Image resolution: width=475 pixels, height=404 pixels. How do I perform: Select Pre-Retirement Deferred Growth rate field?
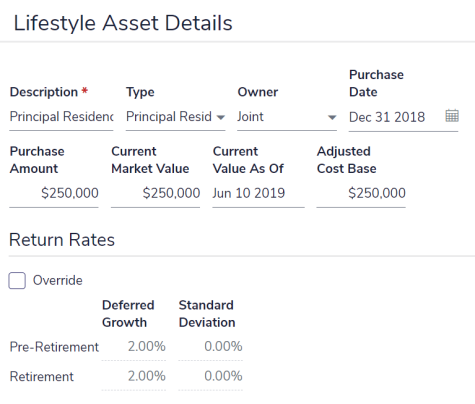click(134, 347)
